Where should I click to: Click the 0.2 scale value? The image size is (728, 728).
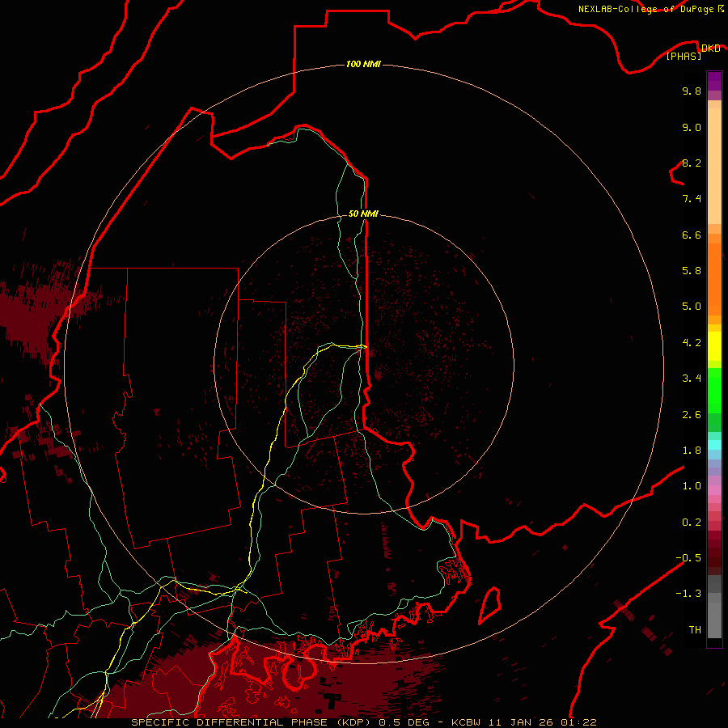(x=692, y=522)
